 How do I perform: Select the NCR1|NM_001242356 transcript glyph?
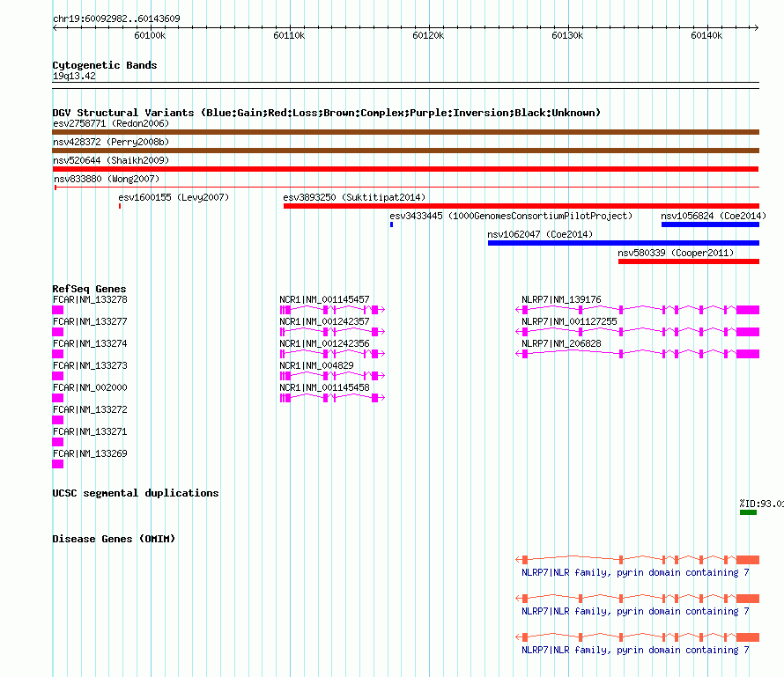click(332, 354)
